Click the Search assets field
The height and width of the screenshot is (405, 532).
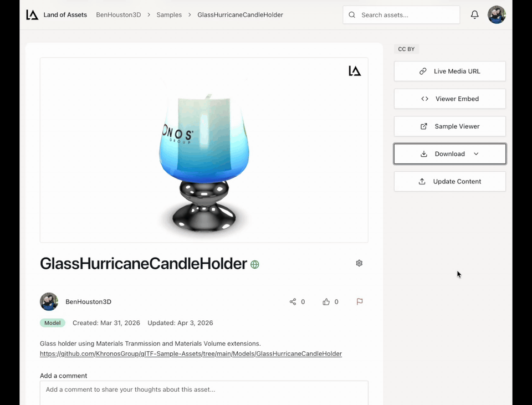[x=401, y=15]
